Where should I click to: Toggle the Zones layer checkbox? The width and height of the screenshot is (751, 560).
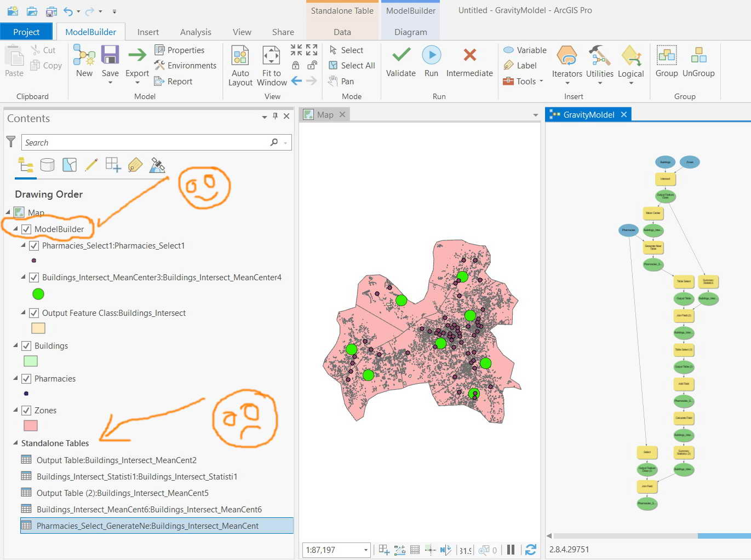(26, 410)
